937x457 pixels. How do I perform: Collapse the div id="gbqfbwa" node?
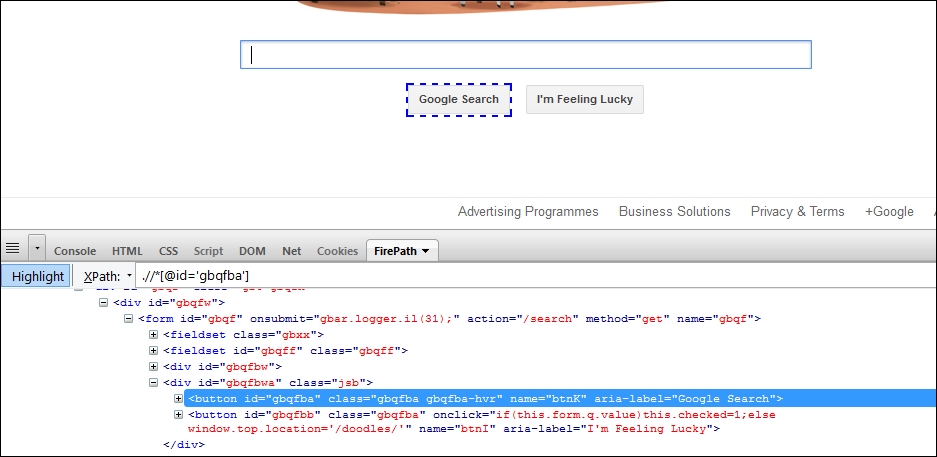point(154,382)
